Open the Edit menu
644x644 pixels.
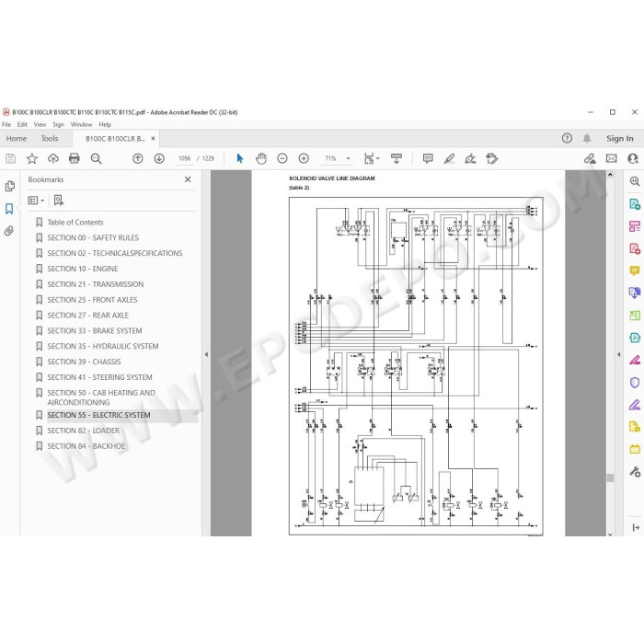(22, 124)
